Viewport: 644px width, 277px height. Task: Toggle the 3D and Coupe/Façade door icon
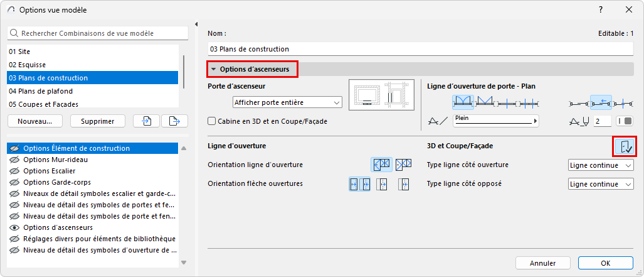(625, 146)
